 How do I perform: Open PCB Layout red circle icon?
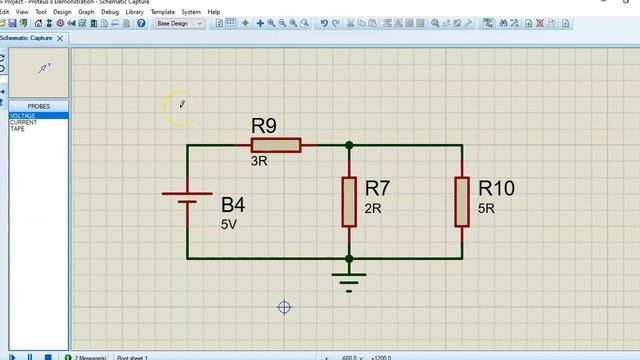(60, 23)
